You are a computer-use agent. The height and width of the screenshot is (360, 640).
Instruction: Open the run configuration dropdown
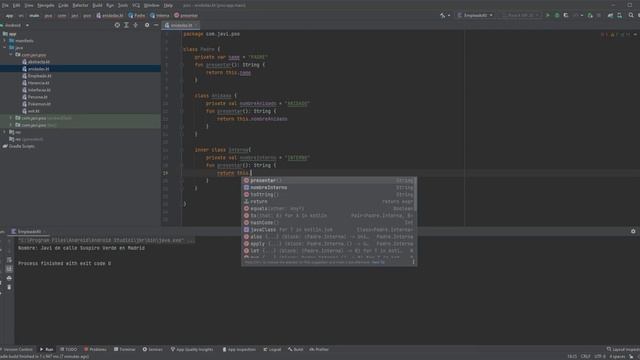pos(476,16)
